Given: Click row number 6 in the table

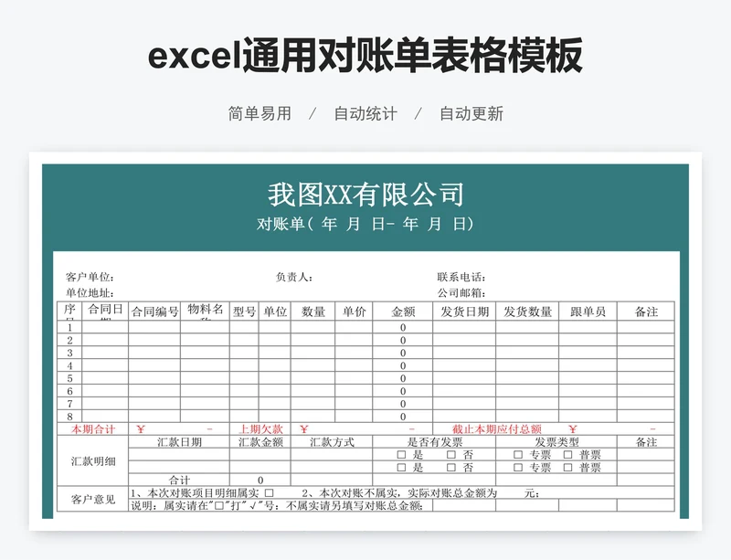Looking at the screenshot, I should (x=70, y=391).
